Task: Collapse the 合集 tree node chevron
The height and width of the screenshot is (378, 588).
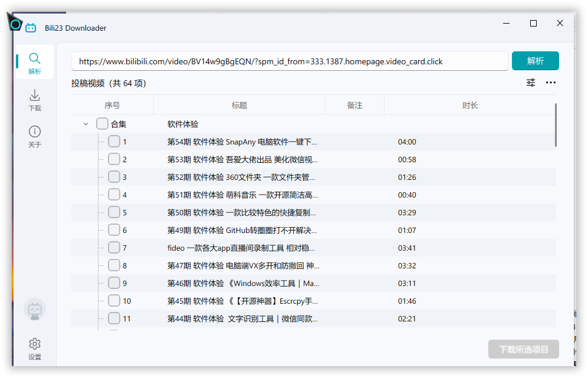Action: [86, 124]
